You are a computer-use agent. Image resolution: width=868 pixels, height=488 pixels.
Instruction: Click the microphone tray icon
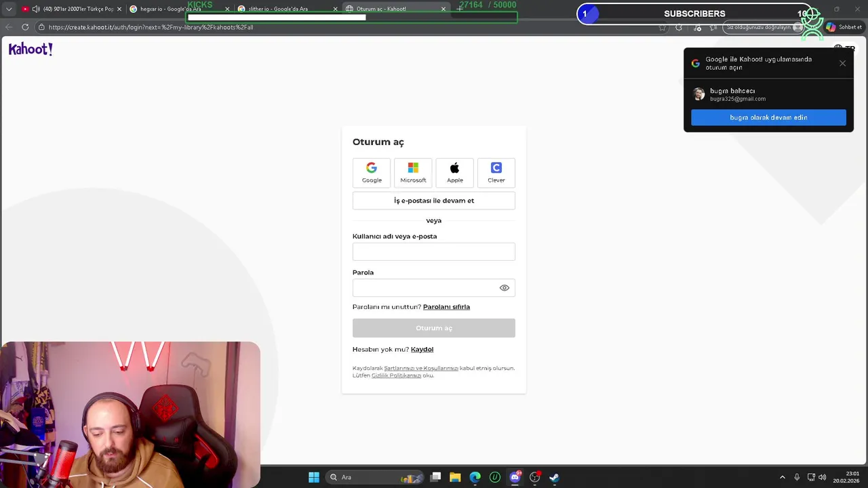tap(797, 477)
